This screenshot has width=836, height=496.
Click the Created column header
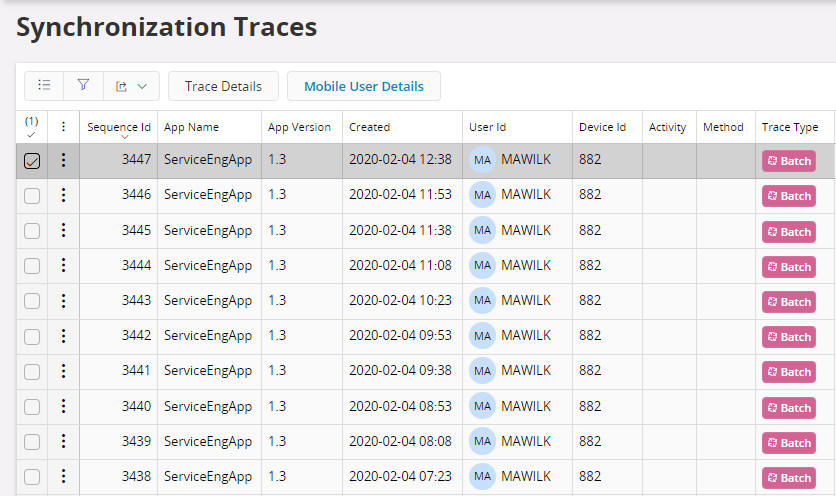click(x=370, y=127)
